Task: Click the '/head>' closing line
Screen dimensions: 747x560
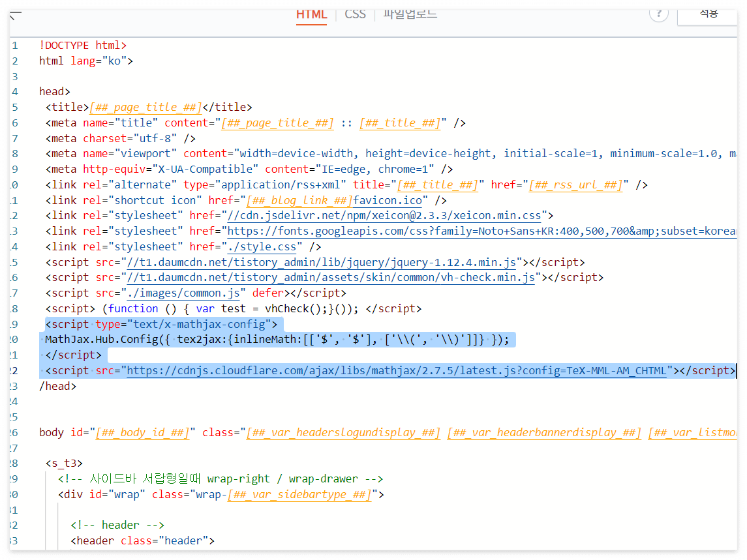Action: pos(57,386)
